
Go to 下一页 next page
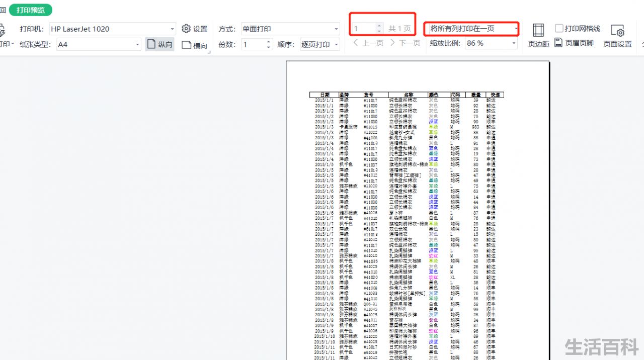tap(405, 43)
